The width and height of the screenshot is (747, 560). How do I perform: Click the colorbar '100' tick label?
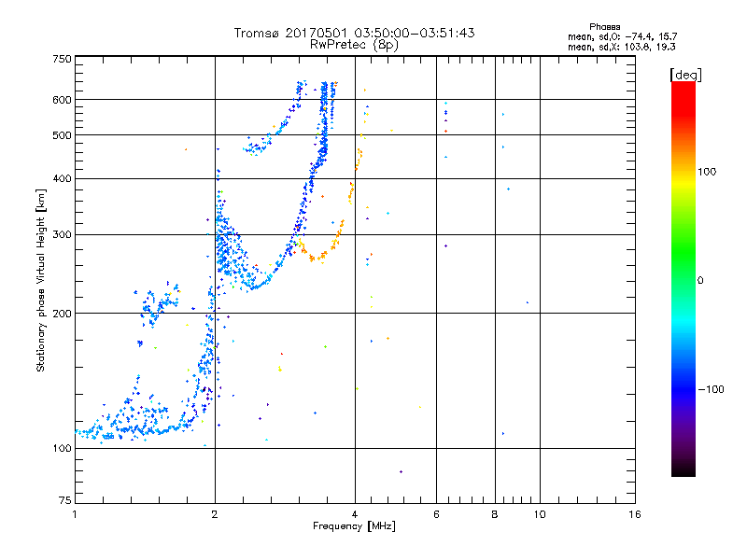(x=707, y=172)
